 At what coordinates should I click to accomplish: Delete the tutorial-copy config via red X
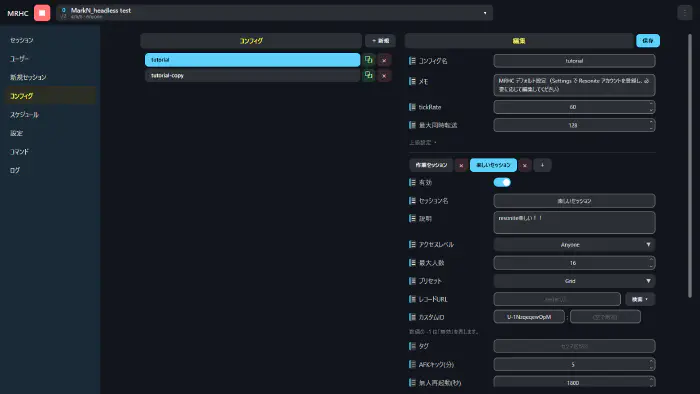point(384,76)
